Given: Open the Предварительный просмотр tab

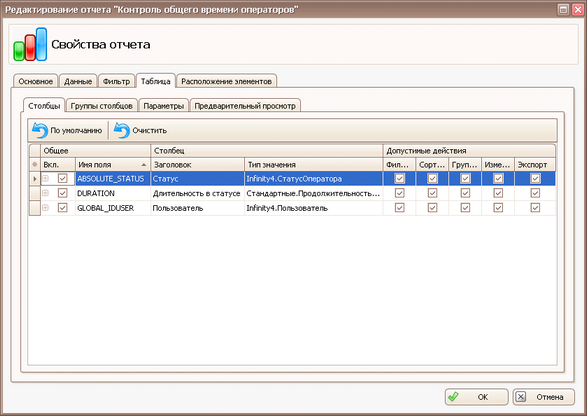Looking at the screenshot, I should tap(245, 106).
